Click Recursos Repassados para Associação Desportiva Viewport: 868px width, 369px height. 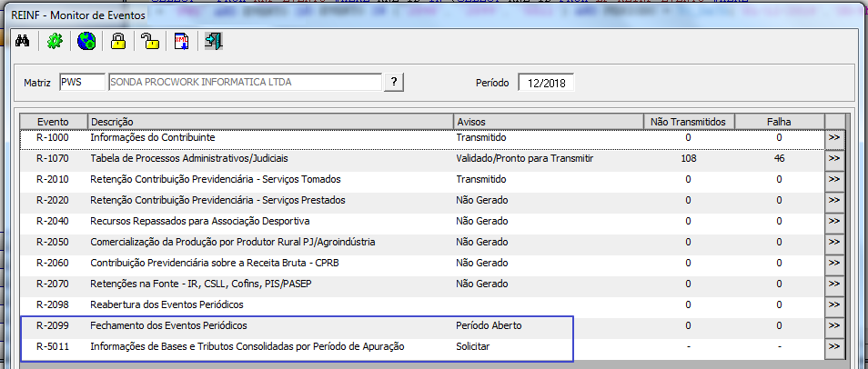click(x=200, y=221)
